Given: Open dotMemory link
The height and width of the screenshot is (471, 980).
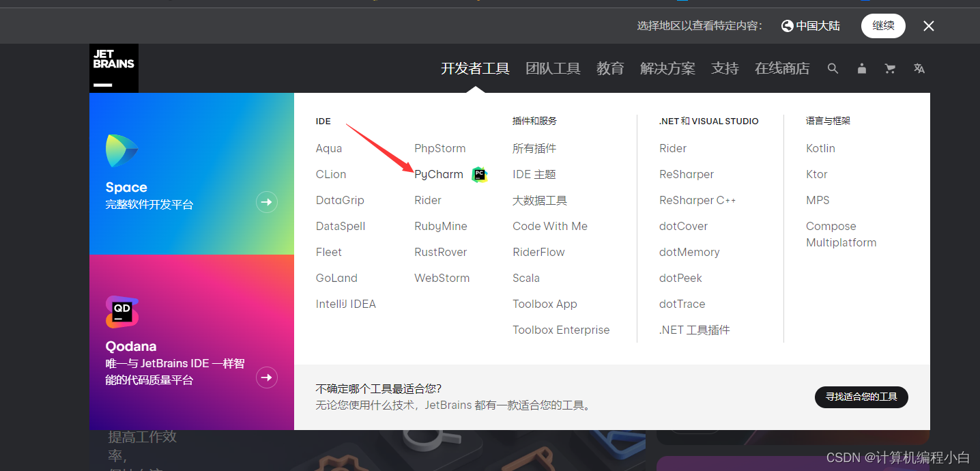Looking at the screenshot, I should coord(689,252).
